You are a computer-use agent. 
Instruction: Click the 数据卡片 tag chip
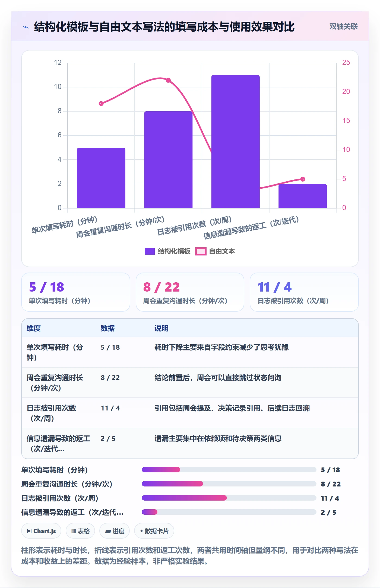pyautogui.click(x=154, y=531)
